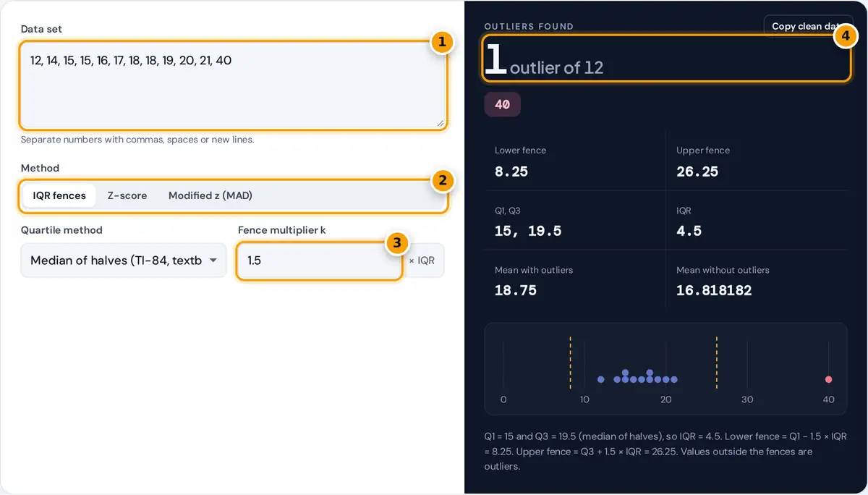The width and height of the screenshot is (868, 495).
Task: Switch to the Z-score method tab
Action: click(127, 195)
